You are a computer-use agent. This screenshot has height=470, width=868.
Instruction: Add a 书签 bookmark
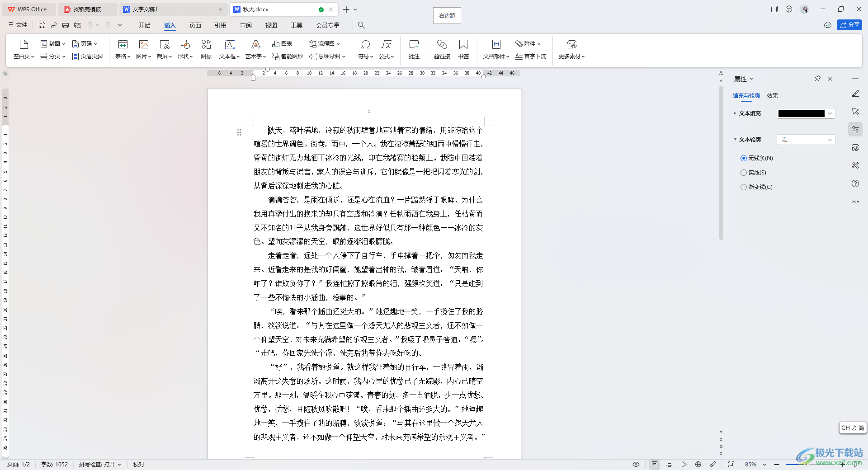(x=463, y=49)
